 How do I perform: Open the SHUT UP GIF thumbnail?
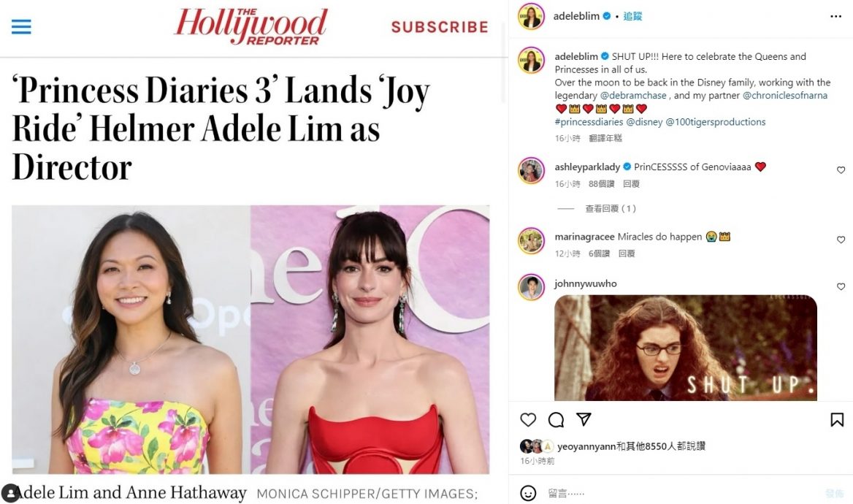pos(686,348)
